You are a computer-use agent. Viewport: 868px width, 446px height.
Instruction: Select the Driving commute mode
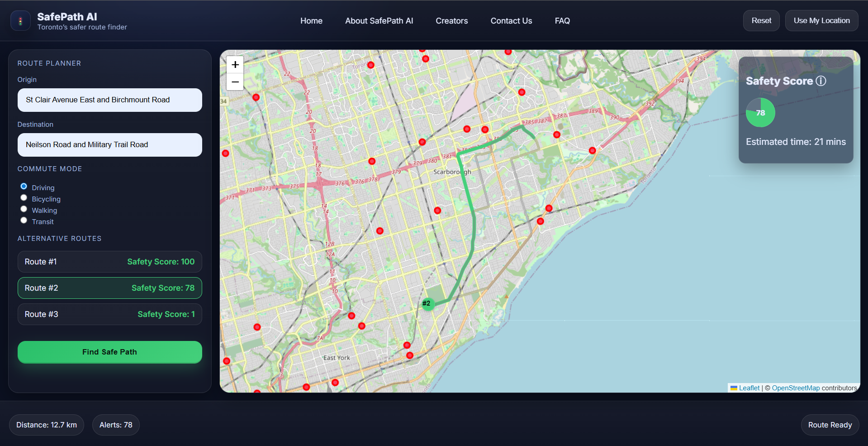pos(24,187)
